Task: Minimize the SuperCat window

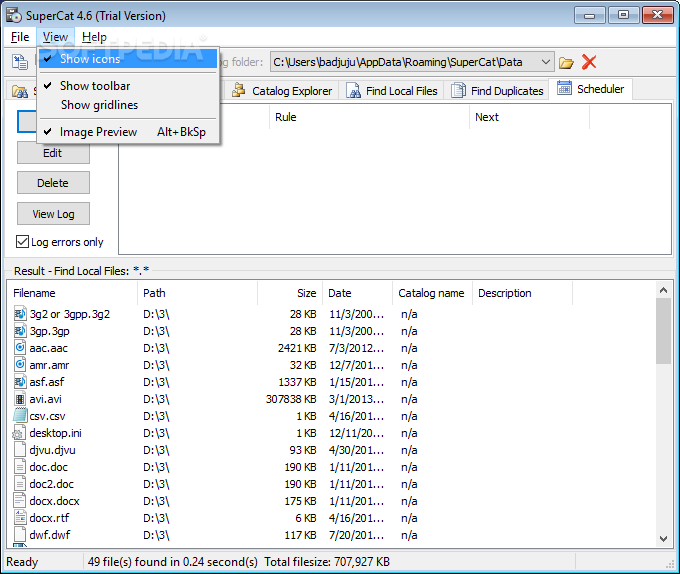Action: (589, 15)
